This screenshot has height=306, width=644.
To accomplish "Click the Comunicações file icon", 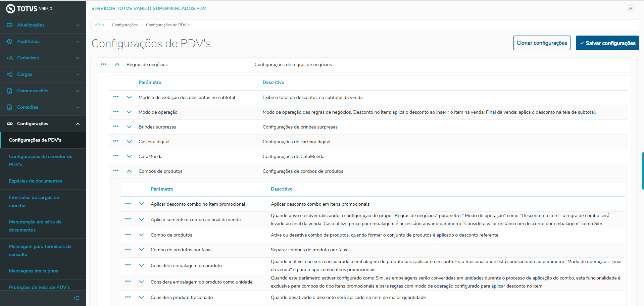I will pyautogui.click(x=10, y=91).
